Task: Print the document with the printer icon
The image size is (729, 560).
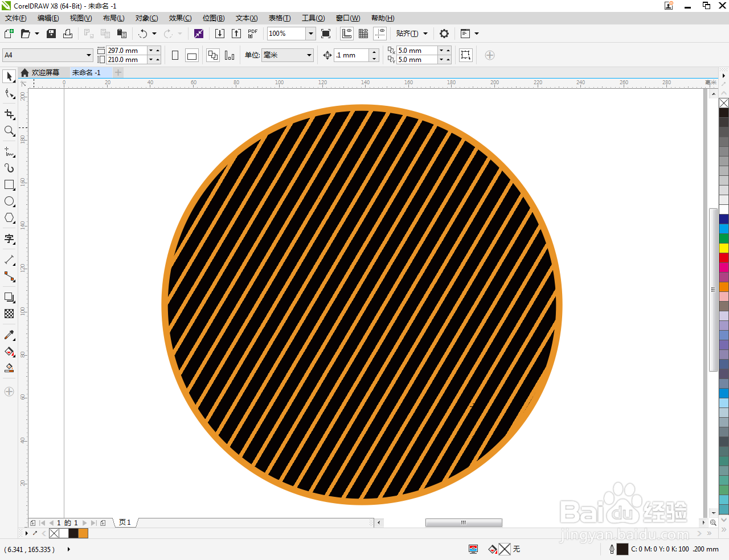Action: pyautogui.click(x=68, y=34)
